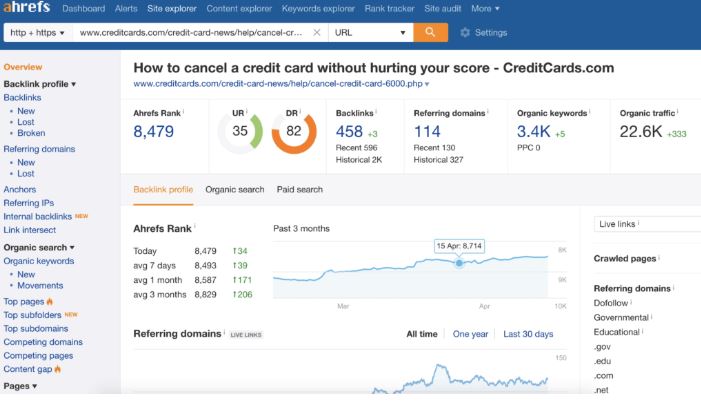
Task: Click Governmental in the right panel
Action: 621,318
